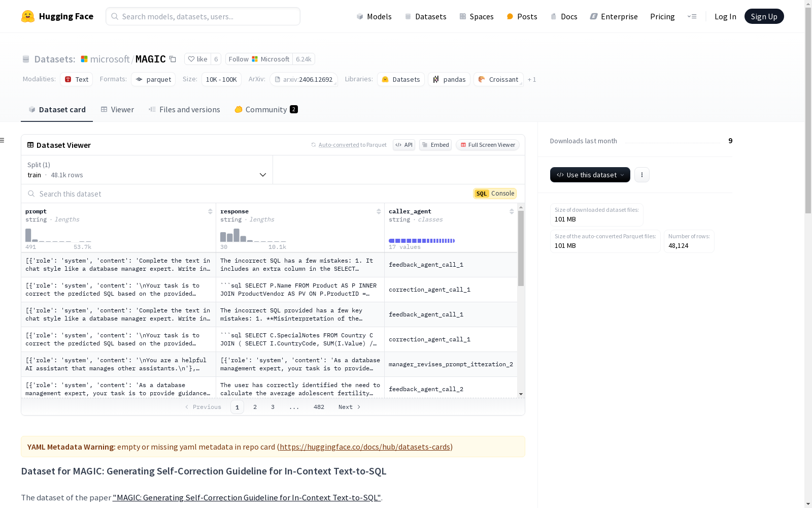Switch to the Viewer tab
The width and height of the screenshot is (812, 508).
pos(117,110)
